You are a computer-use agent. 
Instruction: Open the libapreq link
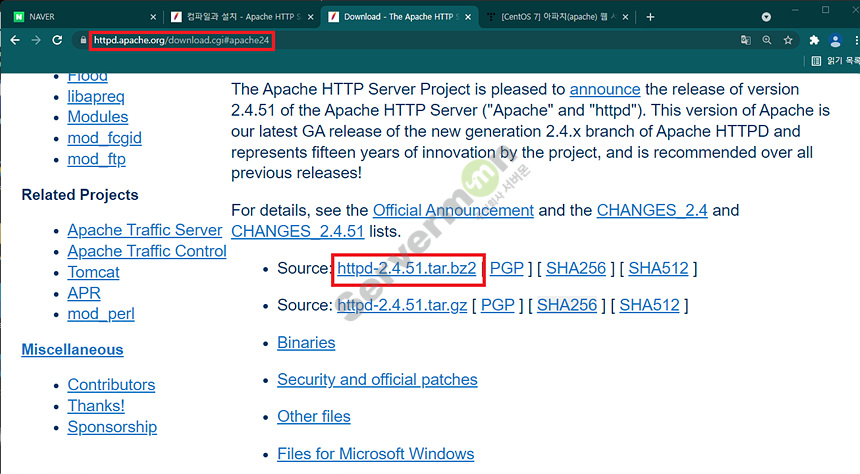pos(96,97)
